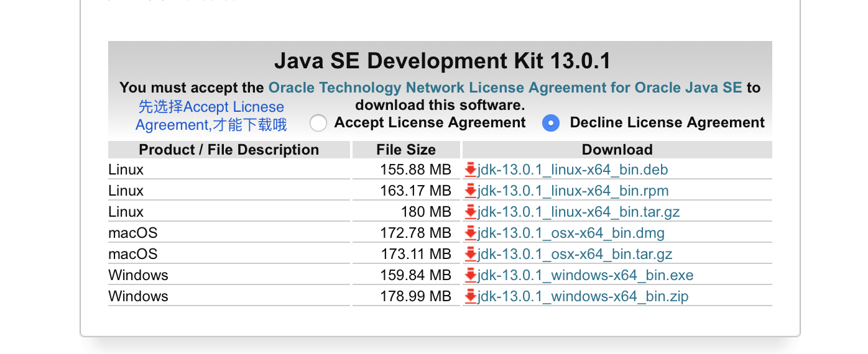
Task: Click download icon for linux-x64_bin.tar.gz
Action: point(471,211)
